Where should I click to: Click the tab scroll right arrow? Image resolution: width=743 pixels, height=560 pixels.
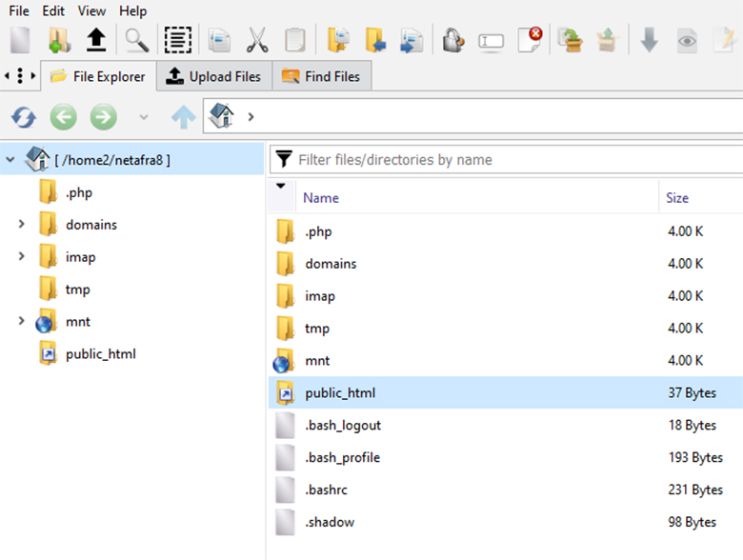click(32, 76)
